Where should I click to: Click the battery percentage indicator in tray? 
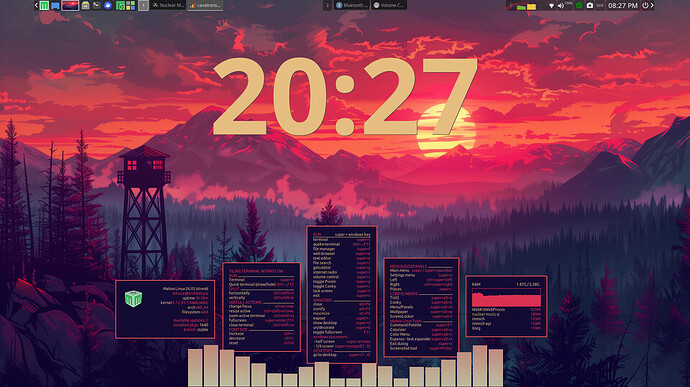click(599, 5)
